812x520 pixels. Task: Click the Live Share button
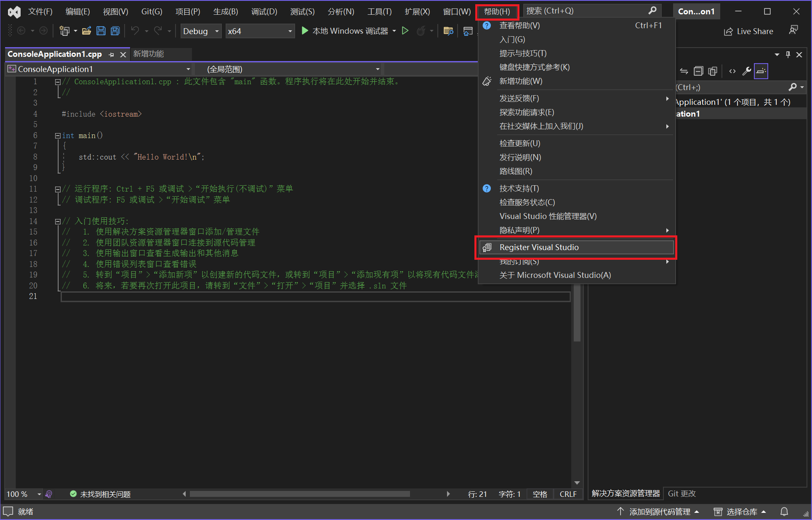(x=748, y=31)
